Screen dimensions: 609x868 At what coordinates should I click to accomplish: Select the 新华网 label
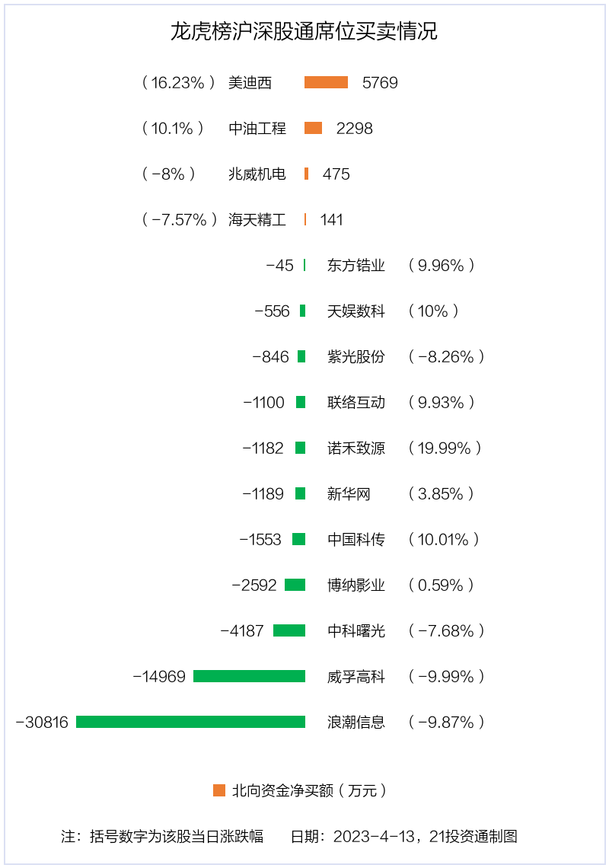pos(349,493)
